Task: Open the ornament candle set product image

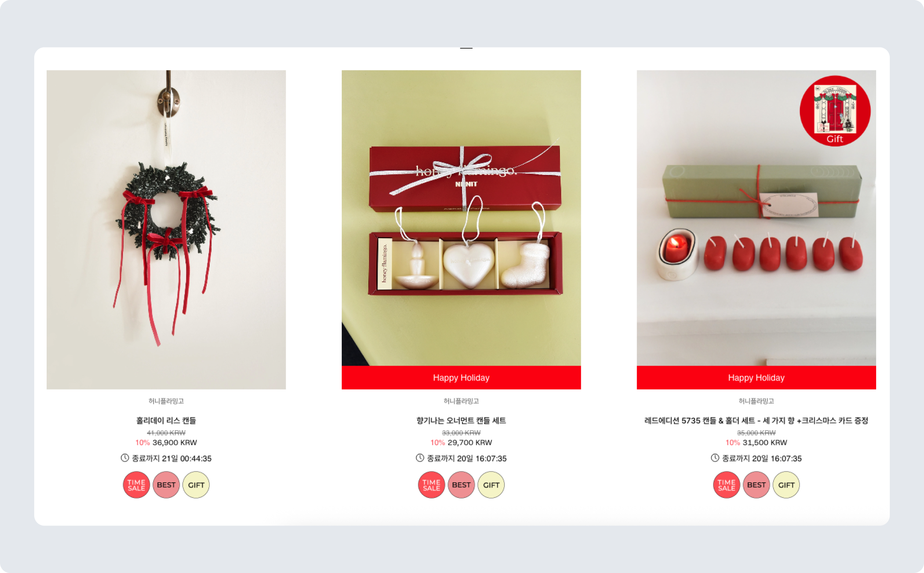Action: [x=461, y=218]
